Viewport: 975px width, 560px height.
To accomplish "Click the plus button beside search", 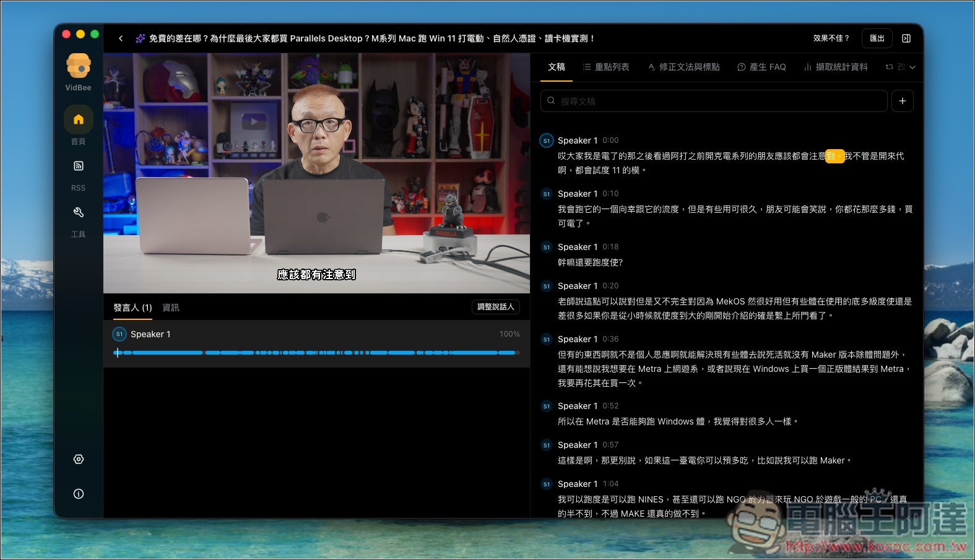I will tap(903, 101).
